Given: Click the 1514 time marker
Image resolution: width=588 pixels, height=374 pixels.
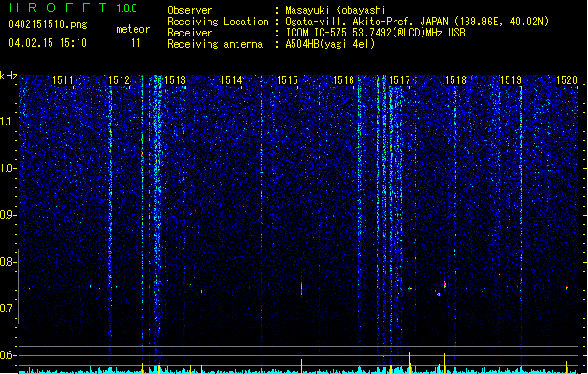Looking at the screenshot, I should click(231, 80).
